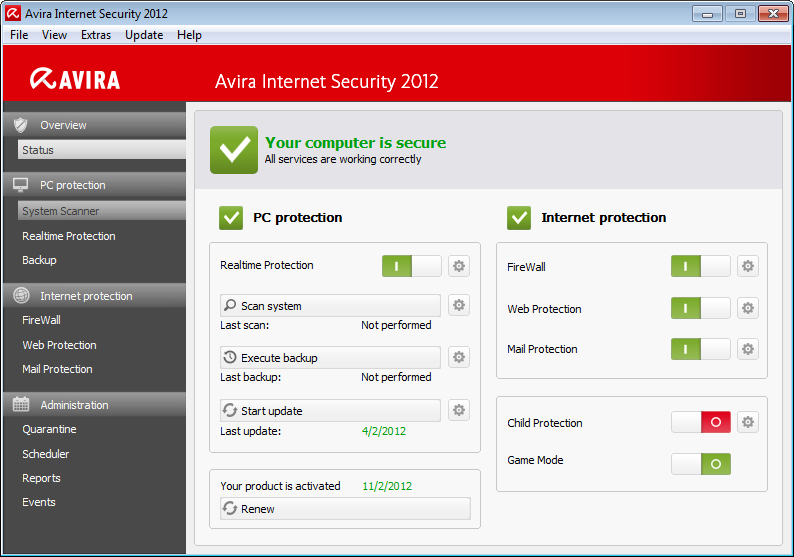This screenshot has height=557, width=794.
Task: Collapse the Overview sidebar section
Action: (x=94, y=125)
